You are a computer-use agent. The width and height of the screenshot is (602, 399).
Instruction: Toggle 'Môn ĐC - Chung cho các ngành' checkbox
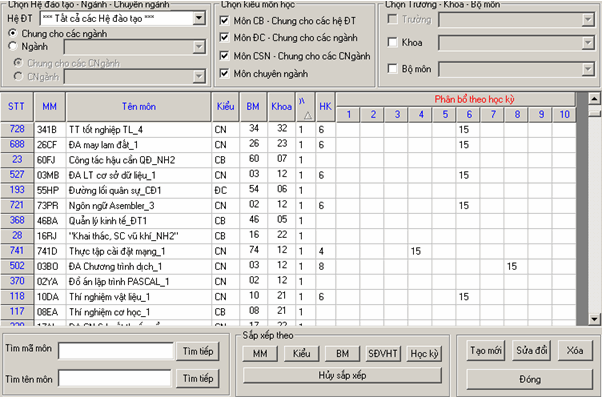[x=224, y=38]
